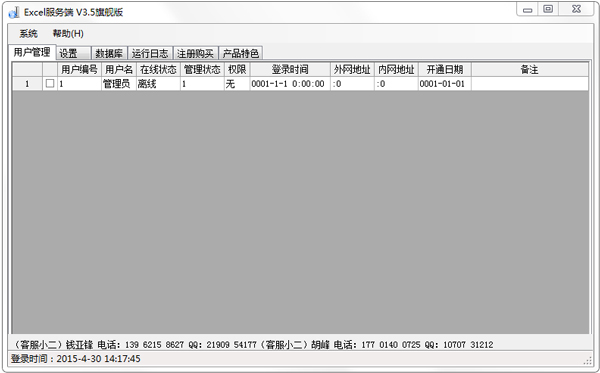Tick the checkbox for user row 1
This screenshot has height=373, width=600.
pyautogui.click(x=50, y=83)
